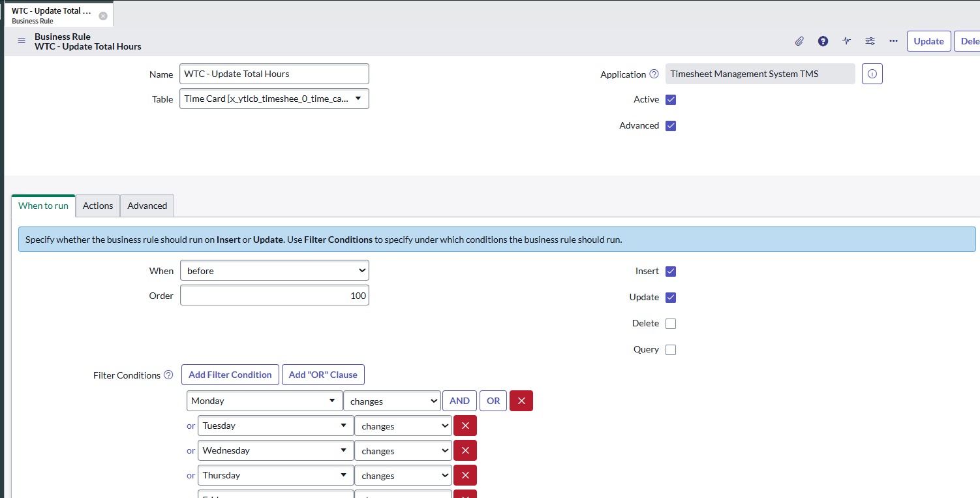The image size is (980, 498).
Task: Open the Table dropdown
Action: 274,99
